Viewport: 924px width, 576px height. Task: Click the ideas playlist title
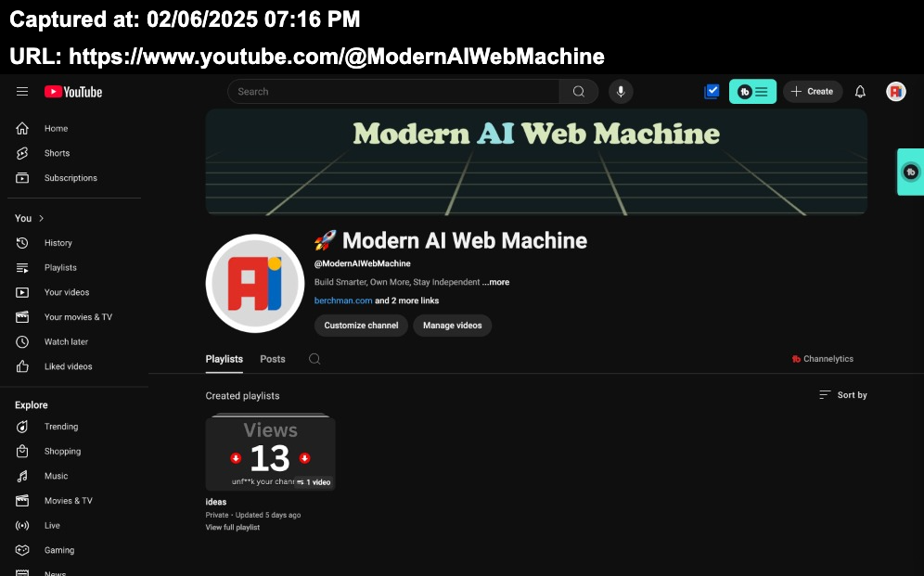click(x=215, y=502)
